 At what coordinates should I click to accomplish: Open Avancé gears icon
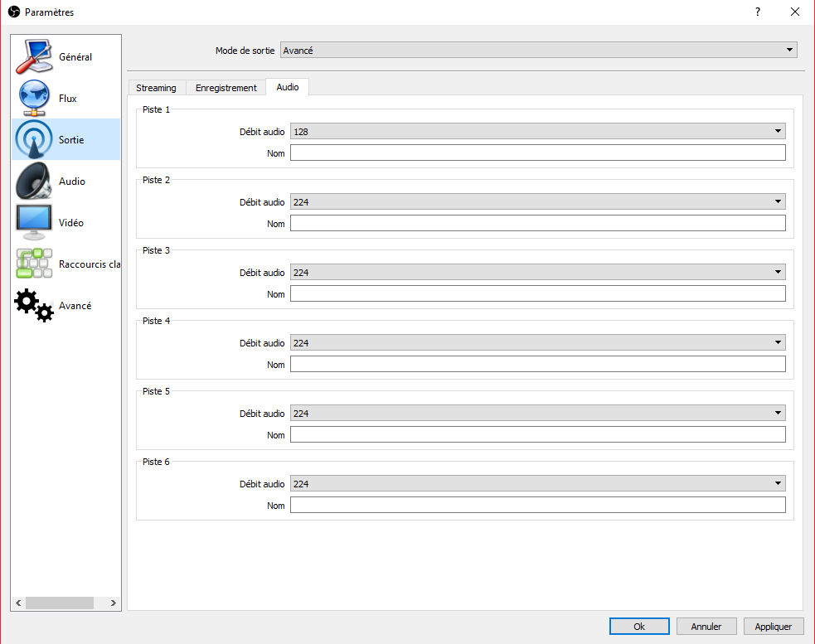(x=34, y=305)
